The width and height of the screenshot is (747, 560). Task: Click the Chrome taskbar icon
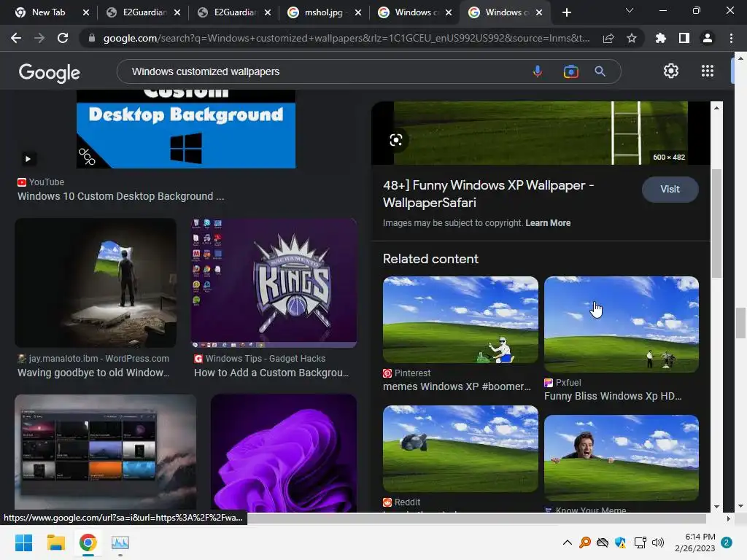coord(88,542)
